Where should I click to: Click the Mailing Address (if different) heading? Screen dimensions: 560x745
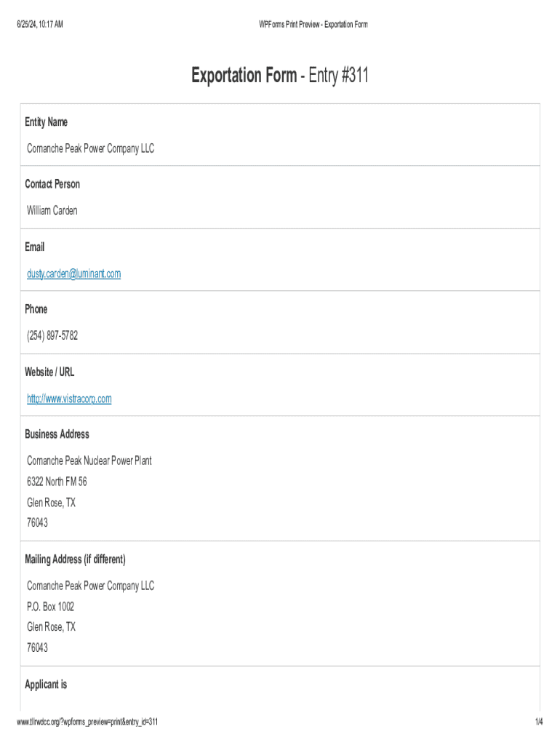[x=75, y=559]
